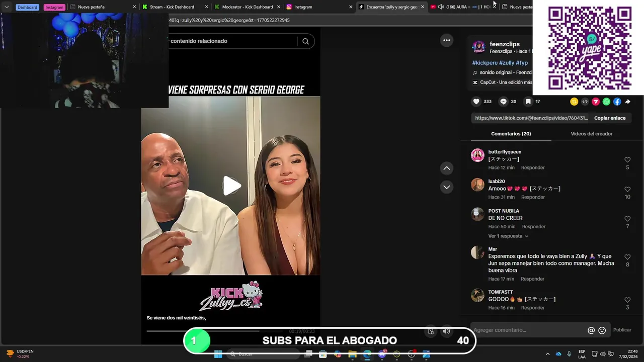Like butterflyqueen's comment
644x362 pixels.
click(627, 160)
